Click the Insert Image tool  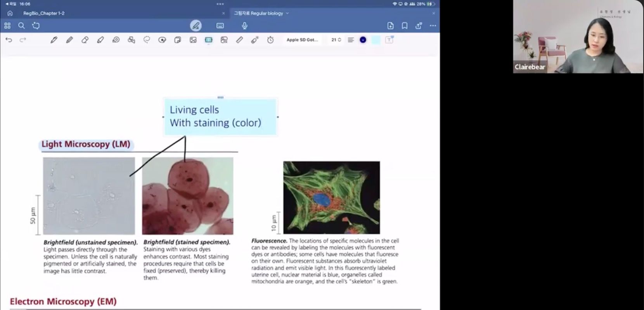193,40
